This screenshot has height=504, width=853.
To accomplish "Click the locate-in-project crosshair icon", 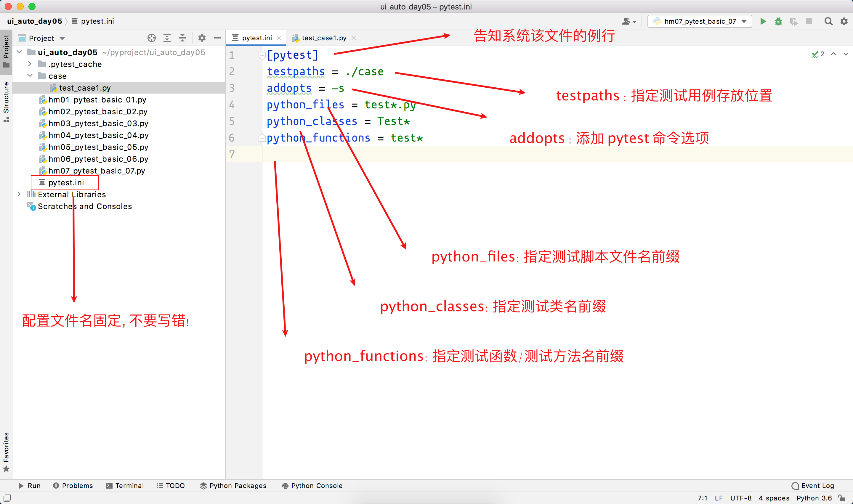I will click(x=152, y=38).
